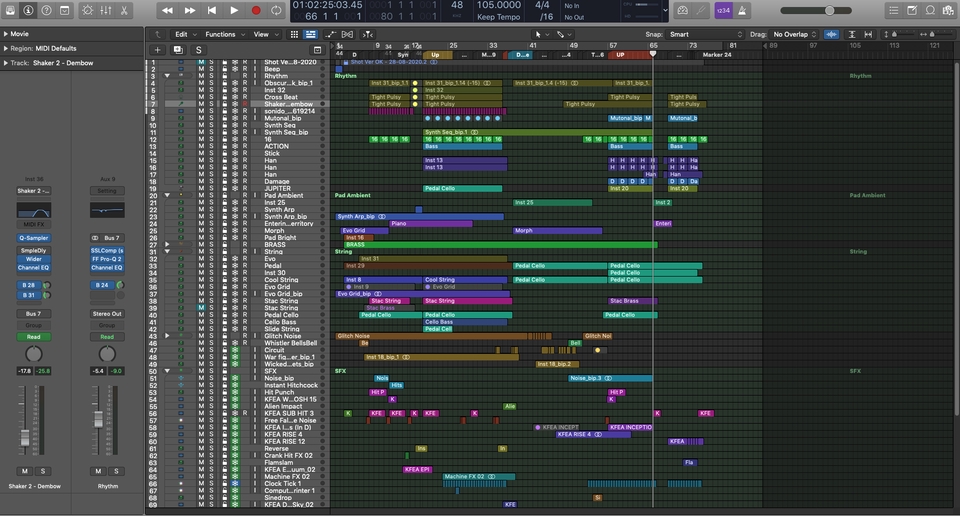Open the Mixer sliders icon
This screenshot has height=516, width=960.
tap(106, 10)
